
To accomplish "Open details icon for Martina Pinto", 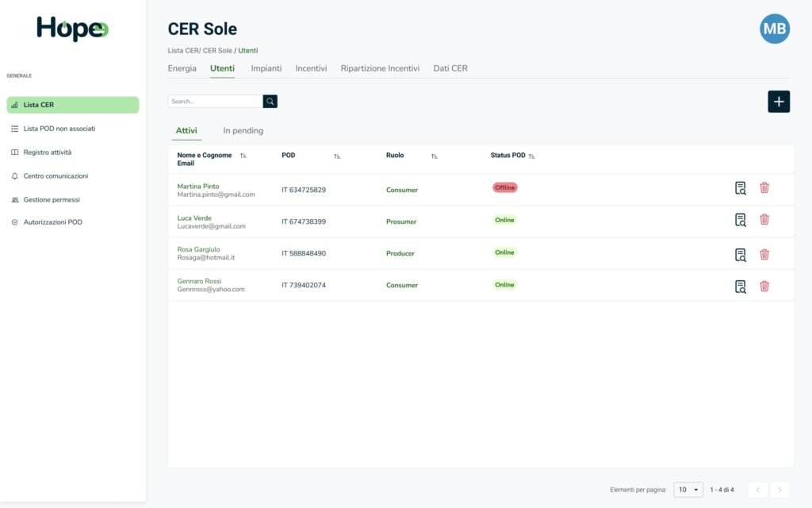I will click(740, 188).
